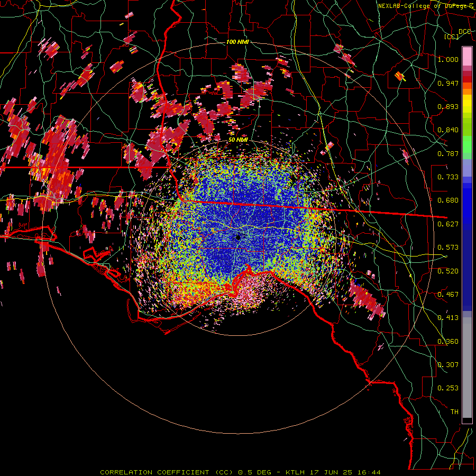This screenshot has width=476, height=476.
Task: Click the 0.360 legend value
Action: (x=448, y=341)
